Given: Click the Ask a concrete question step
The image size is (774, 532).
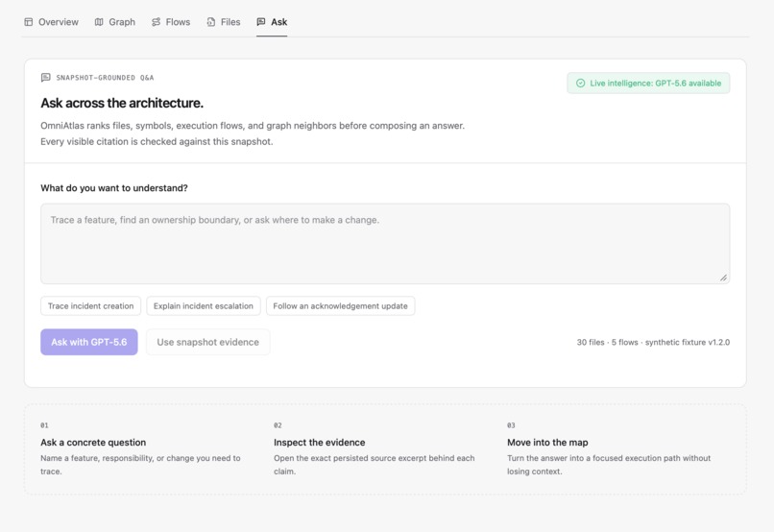Looking at the screenshot, I should click(x=93, y=443).
